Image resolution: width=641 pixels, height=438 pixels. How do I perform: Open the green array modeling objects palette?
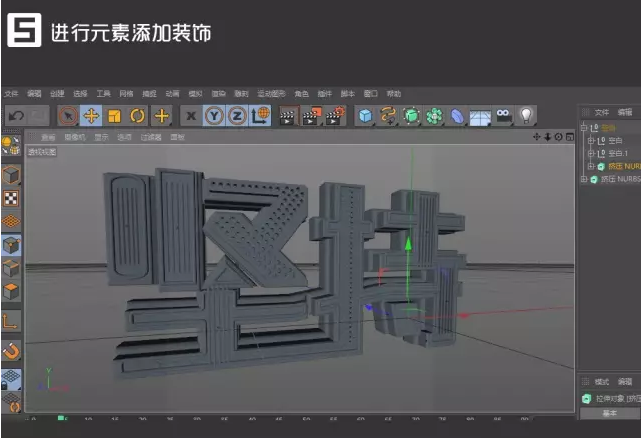[x=434, y=116]
